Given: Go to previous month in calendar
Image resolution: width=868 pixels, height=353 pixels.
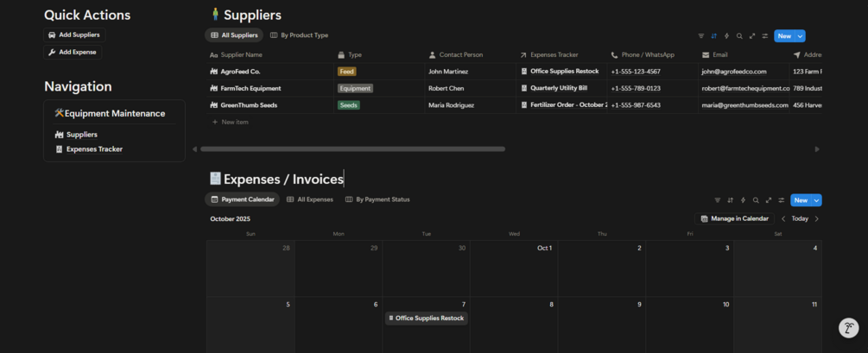Looking at the screenshot, I should (x=783, y=219).
